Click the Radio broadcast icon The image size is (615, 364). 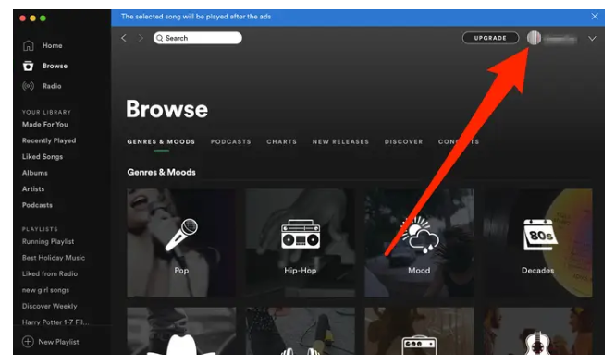(29, 86)
